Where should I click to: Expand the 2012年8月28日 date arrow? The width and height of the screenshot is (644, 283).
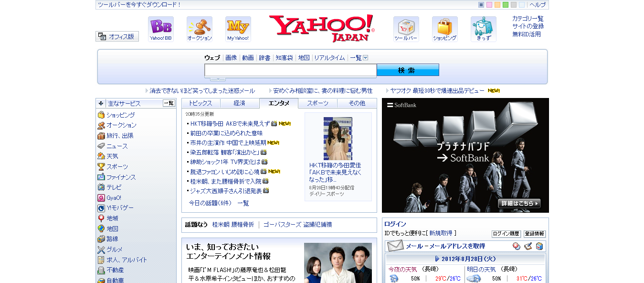coord(437,259)
